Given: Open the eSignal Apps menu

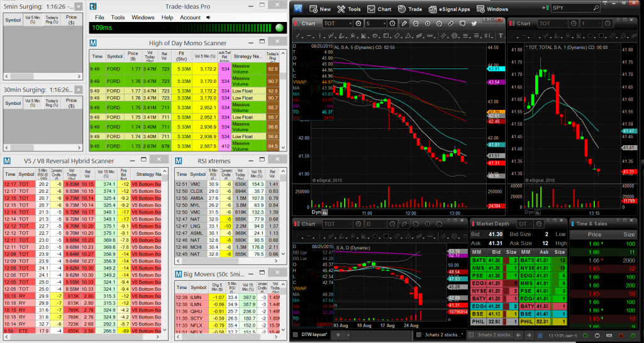Looking at the screenshot, I should (x=449, y=9).
